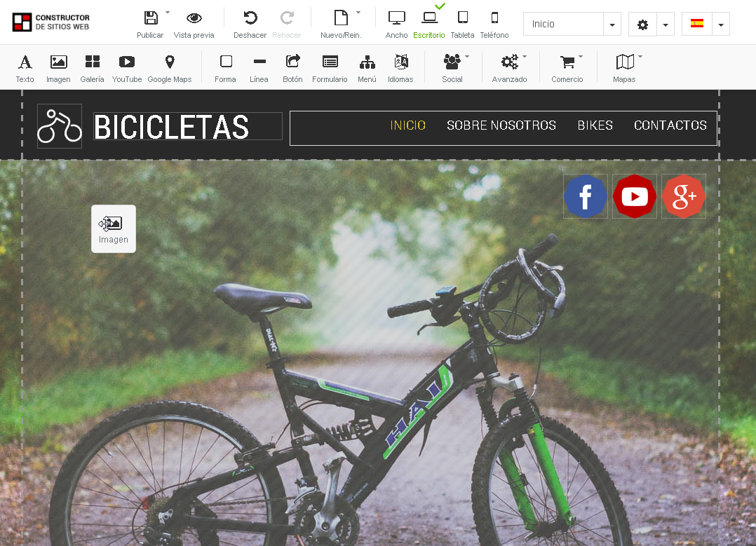Viewport: 756px width, 546px height.
Task: Select the bicycle logo image
Action: pos(60,126)
